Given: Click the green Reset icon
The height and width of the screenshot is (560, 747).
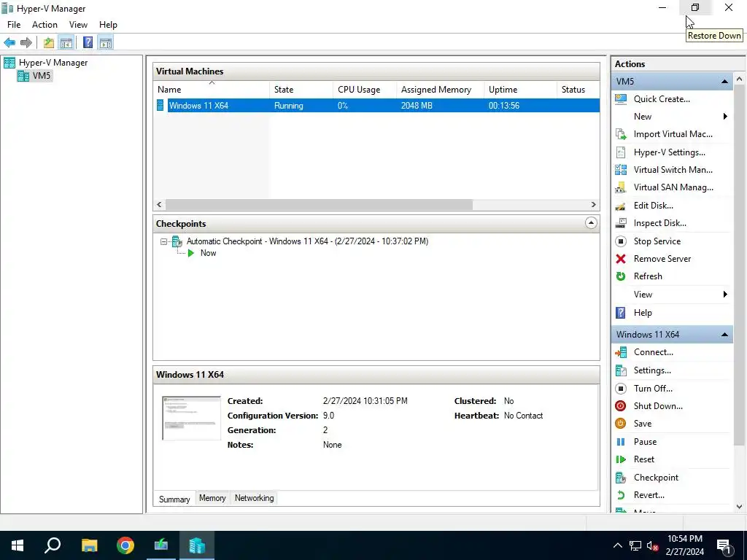Looking at the screenshot, I should coord(621,459).
